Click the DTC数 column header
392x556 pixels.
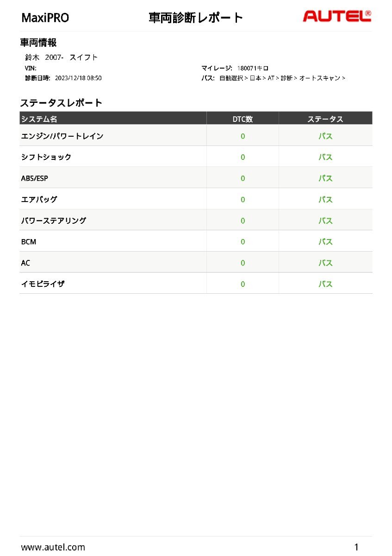[x=243, y=119]
